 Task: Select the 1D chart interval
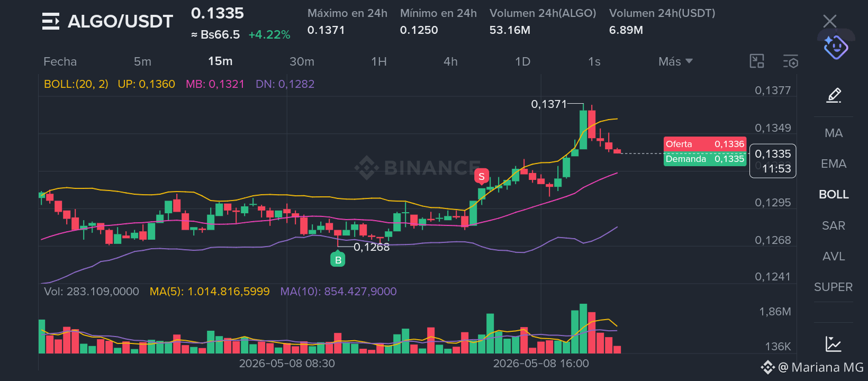pyautogui.click(x=522, y=61)
